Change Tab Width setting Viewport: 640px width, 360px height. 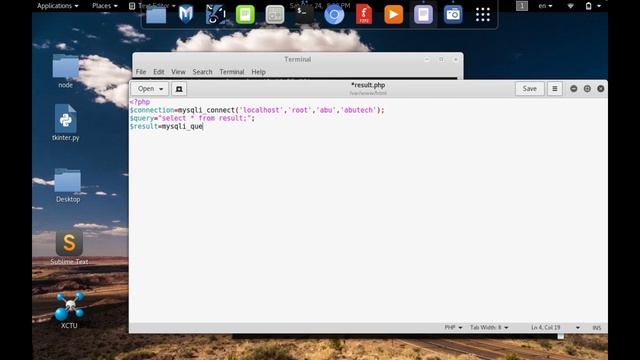489,327
